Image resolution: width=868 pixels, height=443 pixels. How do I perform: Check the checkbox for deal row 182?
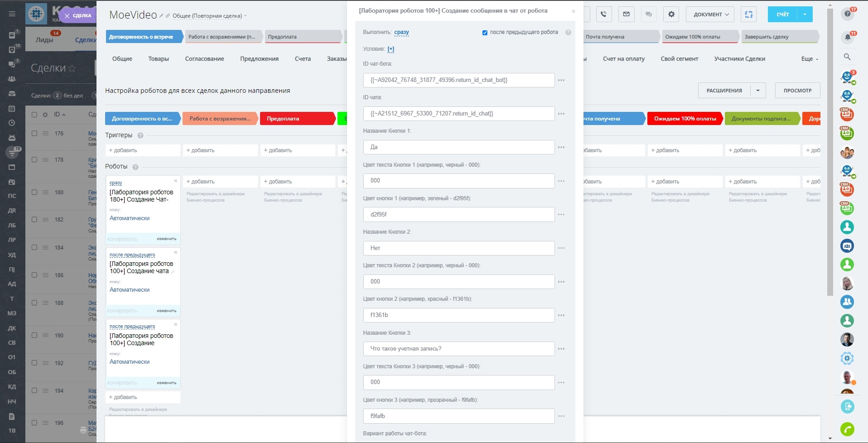point(34,219)
